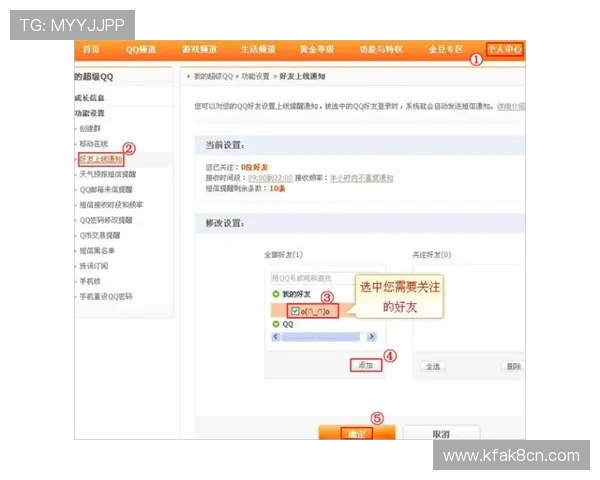Click the friend list scroll left arrow
This screenshot has width=600, height=480.
(x=276, y=337)
